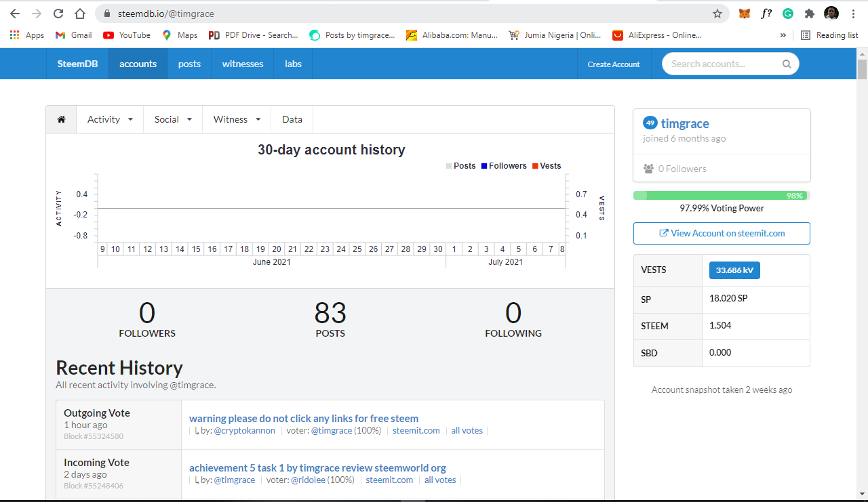Open the @ridolee voter link

point(308,480)
